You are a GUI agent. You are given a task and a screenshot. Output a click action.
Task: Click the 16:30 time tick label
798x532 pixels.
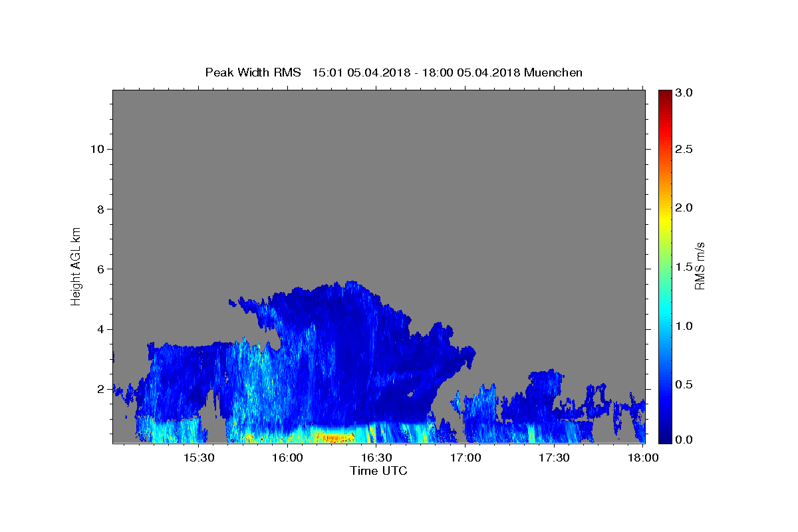point(376,458)
